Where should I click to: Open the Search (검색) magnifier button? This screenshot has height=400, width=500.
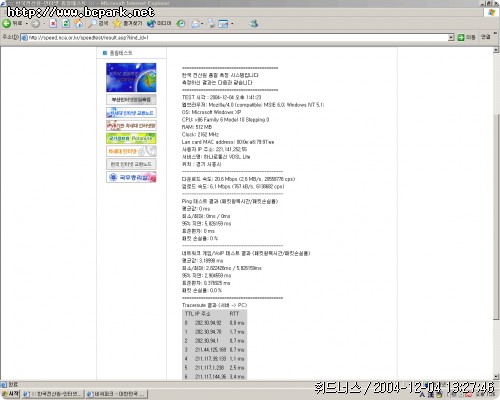[98, 24]
